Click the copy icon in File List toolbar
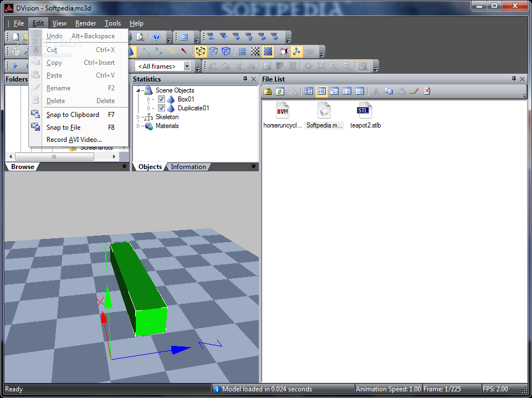 click(x=389, y=91)
